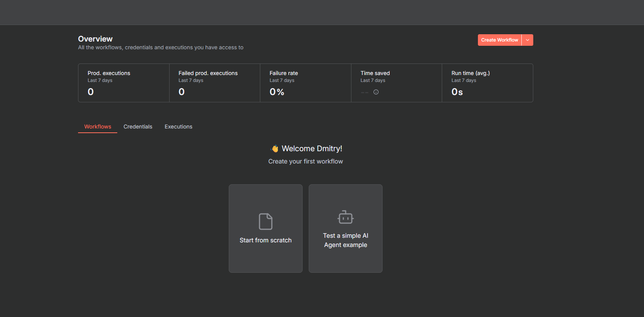Image resolution: width=644 pixels, height=317 pixels.
Task: Select the Failed prod. executions card
Action: point(215,83)
